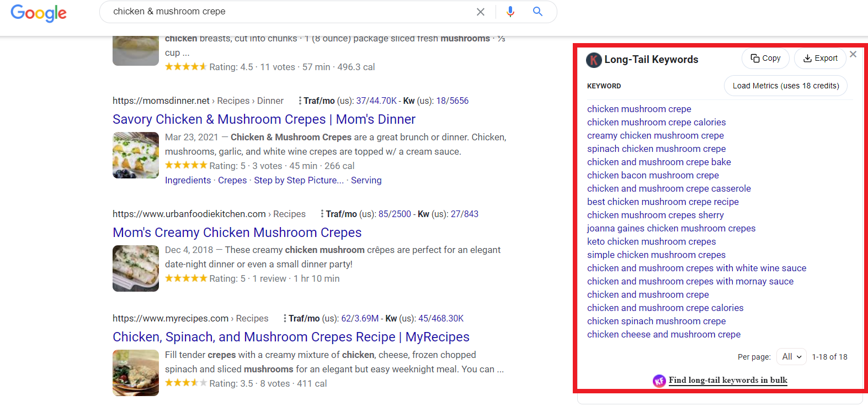The image size is (868, 411).
Task: Select keyword 'best chicken mushroom crepe recipe'
Action: pos(663,202)
